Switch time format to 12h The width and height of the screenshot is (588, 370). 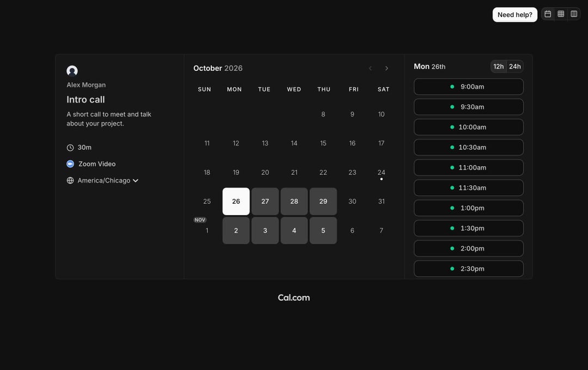[498, 66]
